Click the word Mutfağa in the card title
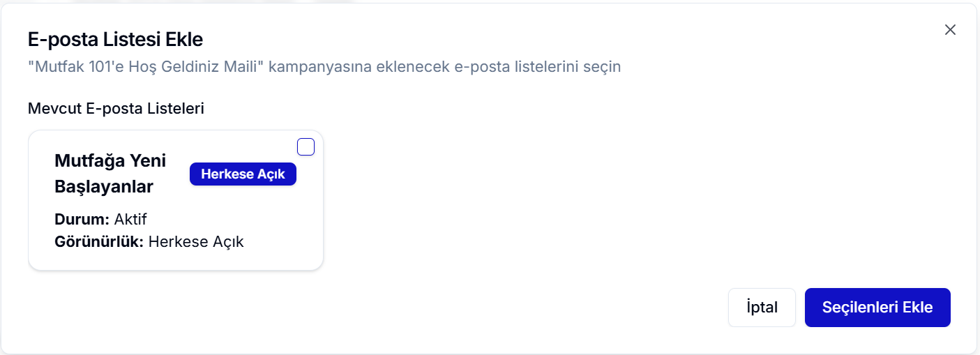The height and width of the screenshot is (355, 980). click(x=89, y=161)
